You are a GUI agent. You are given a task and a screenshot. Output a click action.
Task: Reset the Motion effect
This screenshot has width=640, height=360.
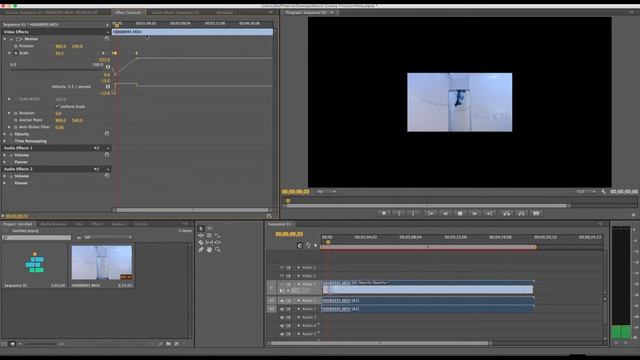click(x=107, y=39)
